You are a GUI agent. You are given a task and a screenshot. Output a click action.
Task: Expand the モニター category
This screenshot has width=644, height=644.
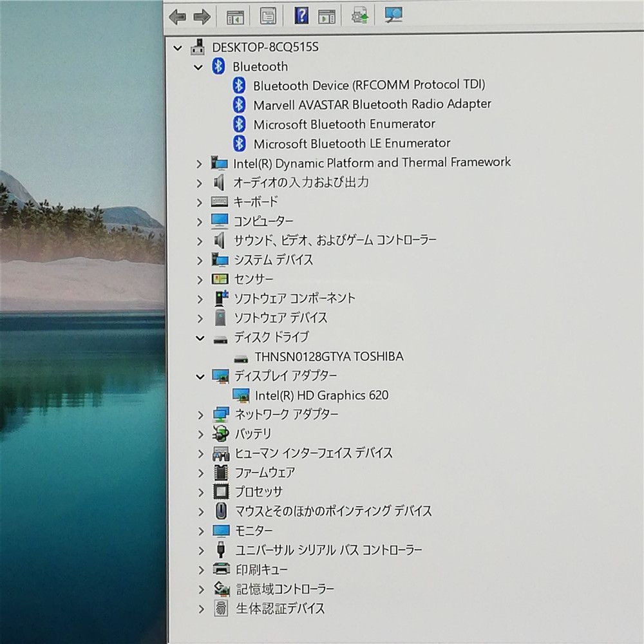(x=201, y=531)
